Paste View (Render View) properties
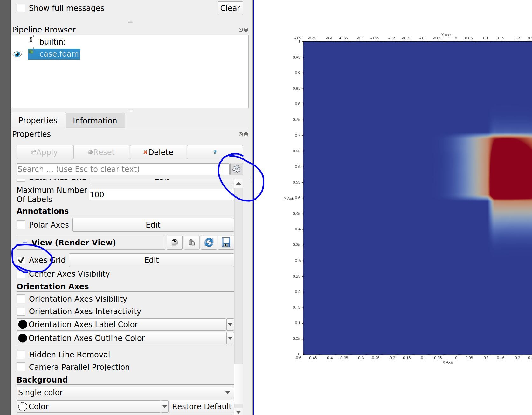This screenshot has width=532, height=415. [x=192, y=243]
